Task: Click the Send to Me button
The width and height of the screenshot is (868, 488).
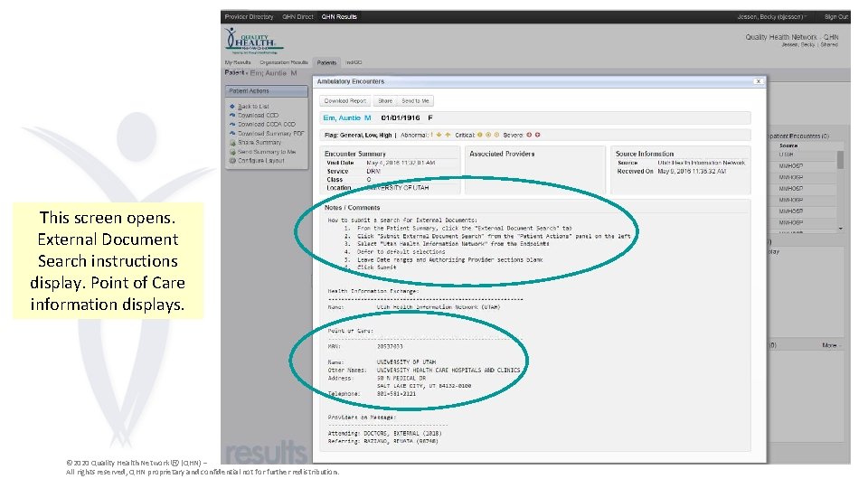Action: pyautogui.click(x=415, y=100)
